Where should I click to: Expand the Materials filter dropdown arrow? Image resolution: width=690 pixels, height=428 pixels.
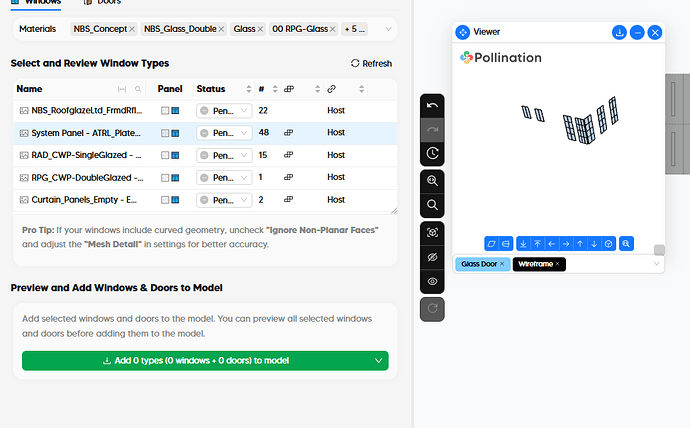point(388,29)
